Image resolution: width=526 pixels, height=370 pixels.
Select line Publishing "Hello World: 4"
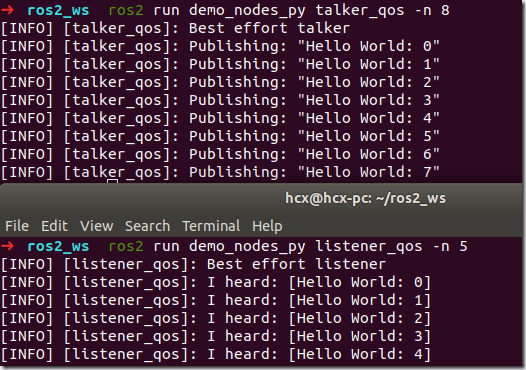point(220,118)
